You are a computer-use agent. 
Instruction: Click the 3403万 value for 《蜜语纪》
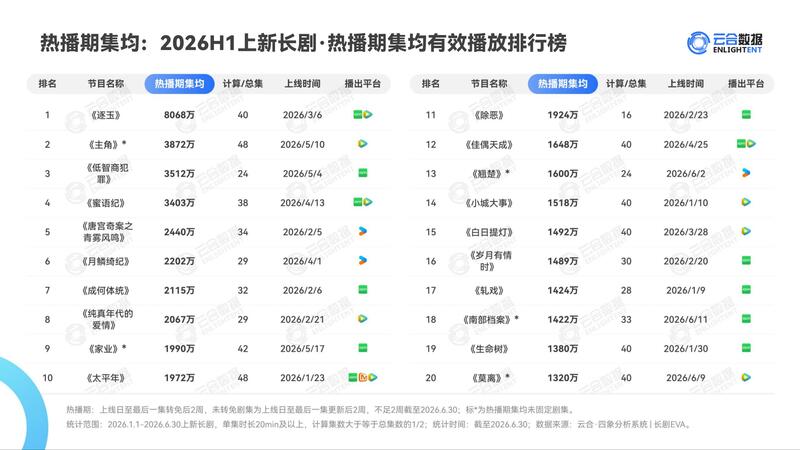tap(179, 203)
